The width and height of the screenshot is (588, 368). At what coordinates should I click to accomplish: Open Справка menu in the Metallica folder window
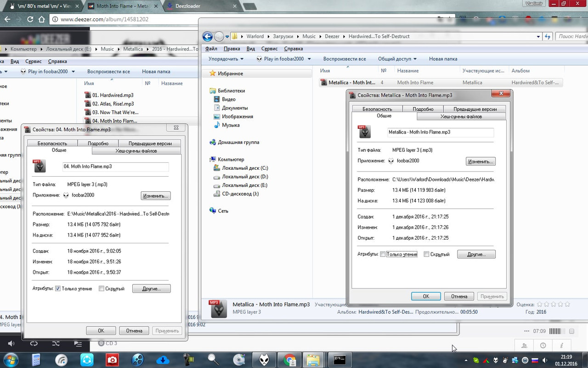[x=57, y=61]
